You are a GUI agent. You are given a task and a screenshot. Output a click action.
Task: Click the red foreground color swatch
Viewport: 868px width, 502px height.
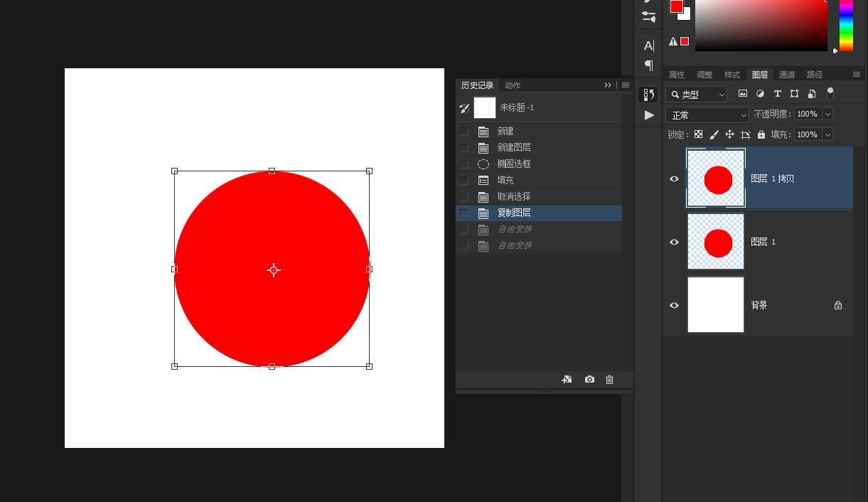click(676, 6)
